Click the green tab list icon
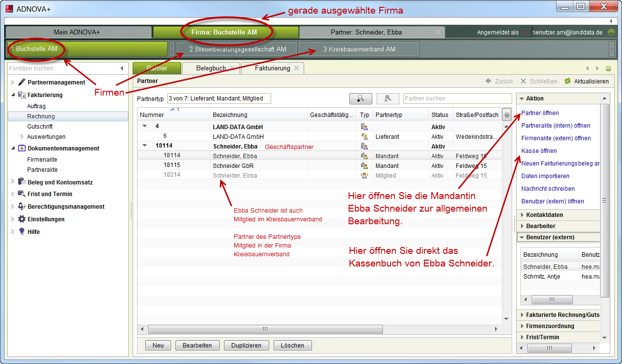The width and height of the screenshot is (622, 364). (x=608, y=69)
